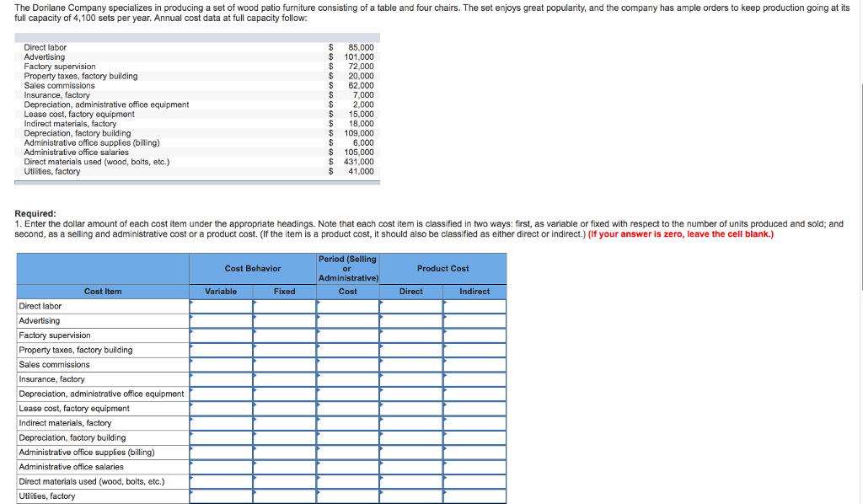Click the red zero-answer instruction text
The height and width of the screenshot is (504, 863).
click(x=681, y=233)
